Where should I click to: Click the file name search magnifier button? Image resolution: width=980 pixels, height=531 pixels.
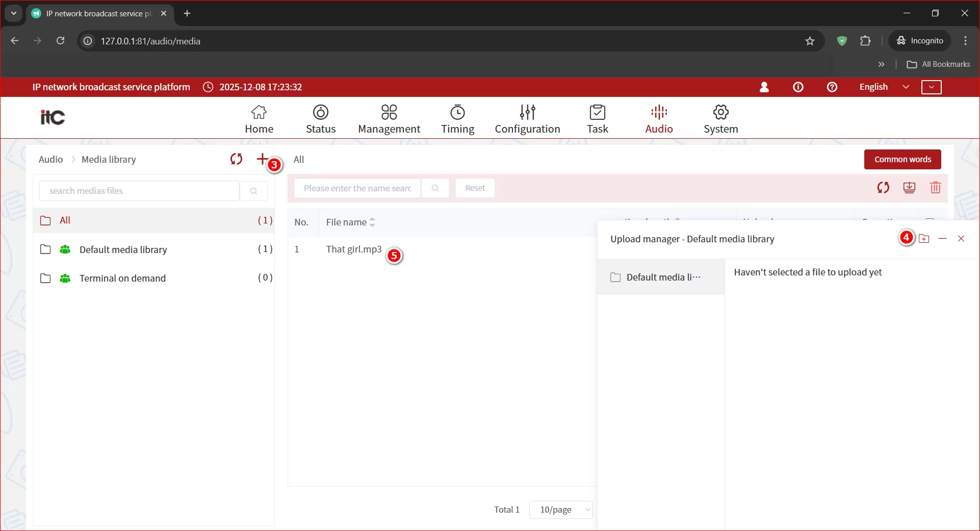[x=435, y=188]
